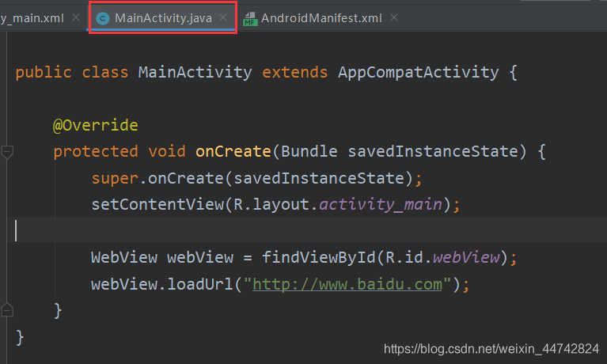
Task: Switch to the MainActivity.java tab
Action: pyautogui.click(x=163, y=18)
